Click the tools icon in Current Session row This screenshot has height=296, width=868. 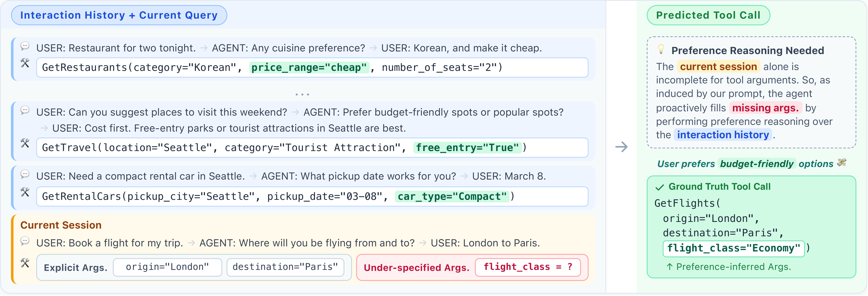25,263
